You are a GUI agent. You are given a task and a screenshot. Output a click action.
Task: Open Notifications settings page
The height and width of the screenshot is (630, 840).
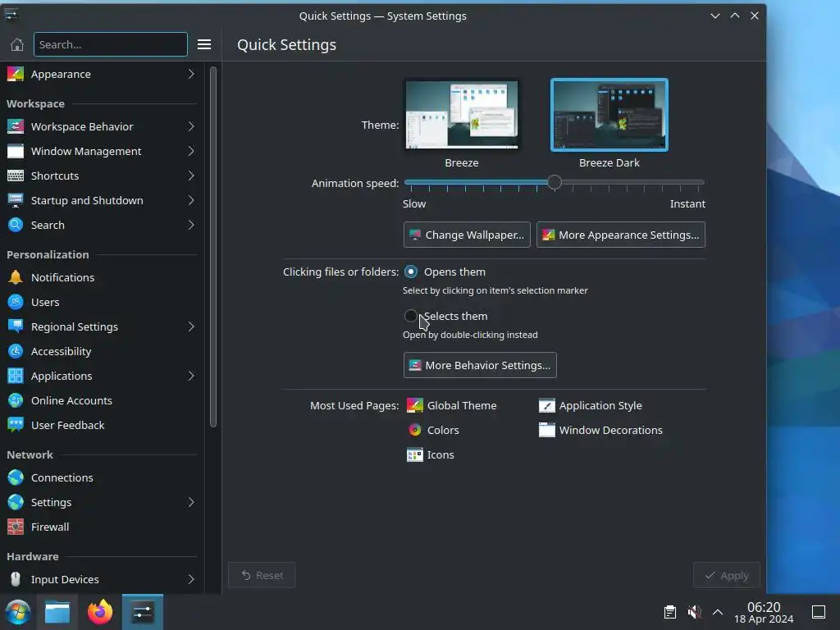[x=102, y=277]
